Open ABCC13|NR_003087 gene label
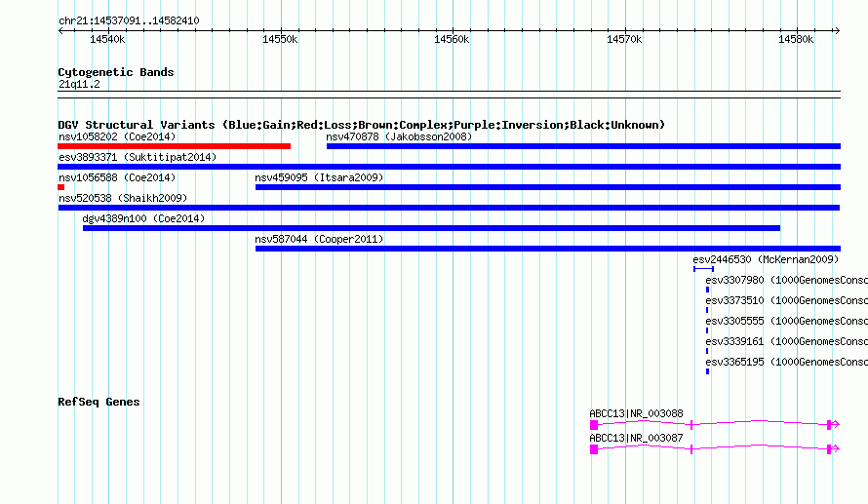This screenshot has height=504, width=868. pyautogui.click(x=636, y=438)
